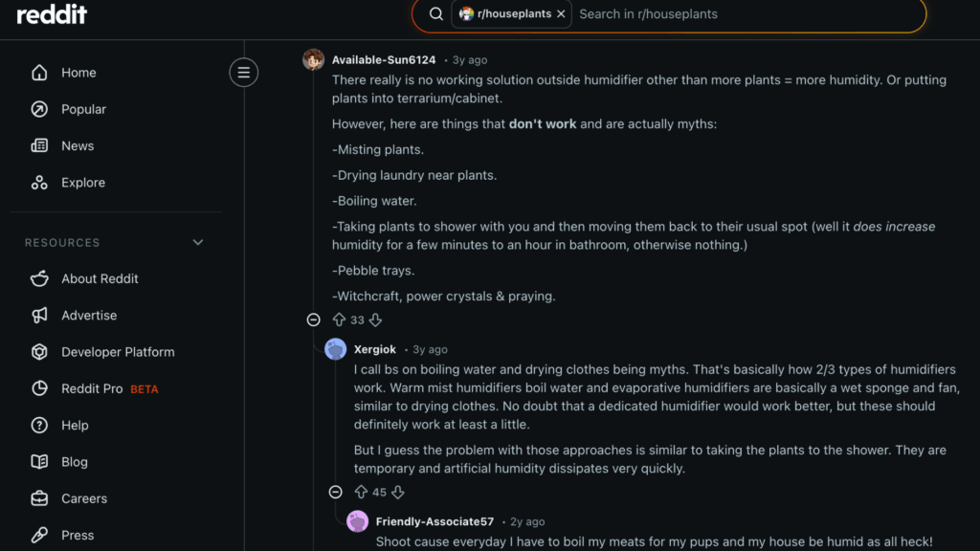Collapse Available-Sun6124's comment thread

[313, 320]
